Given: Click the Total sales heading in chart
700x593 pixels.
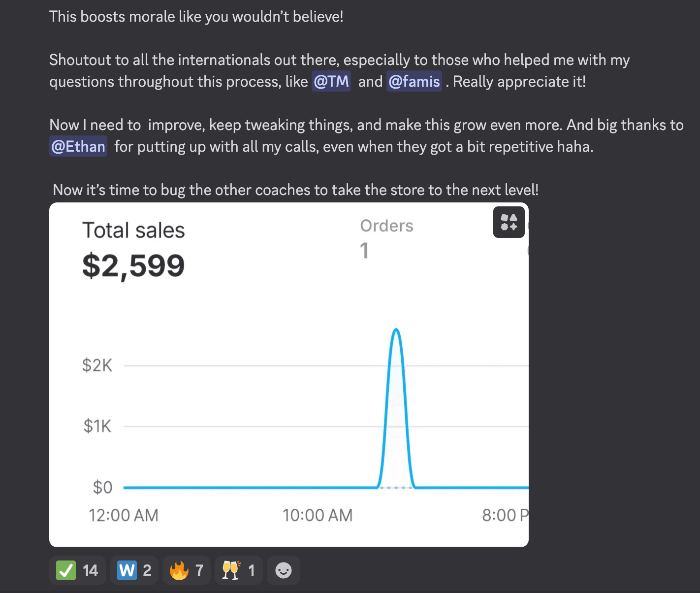Looking at the screenshot, I should [133, 231].
